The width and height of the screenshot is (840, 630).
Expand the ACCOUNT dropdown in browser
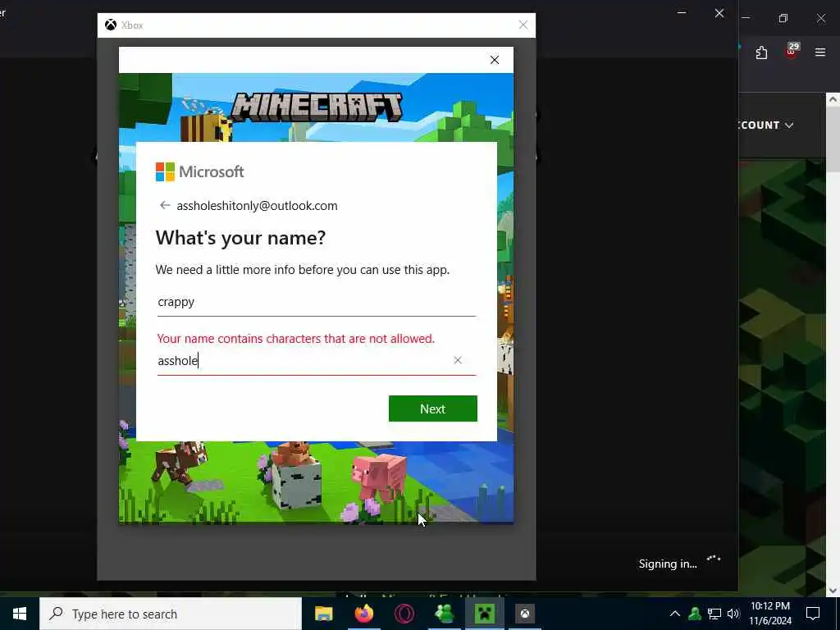pyautogui.click(x=766, y=126)
